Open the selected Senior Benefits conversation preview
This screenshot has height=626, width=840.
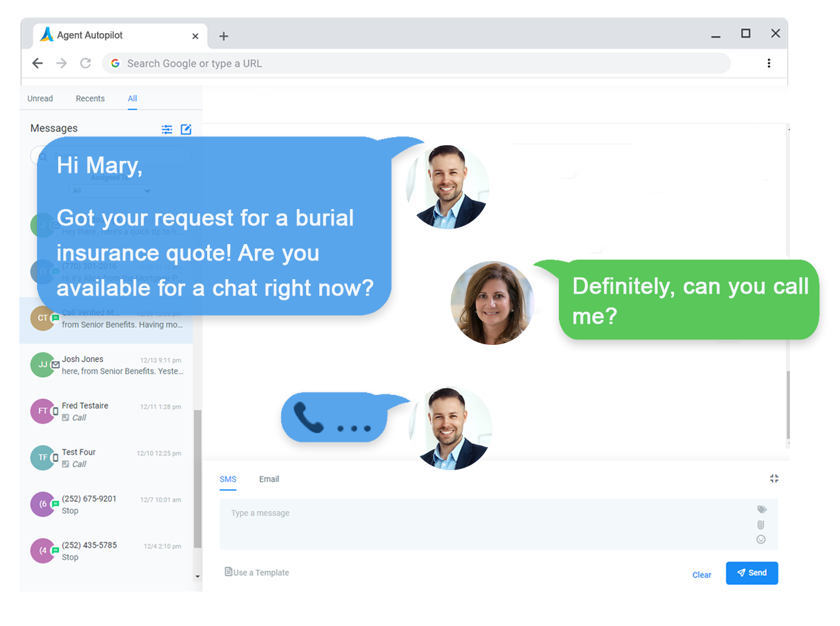click(x=123, y=325)
